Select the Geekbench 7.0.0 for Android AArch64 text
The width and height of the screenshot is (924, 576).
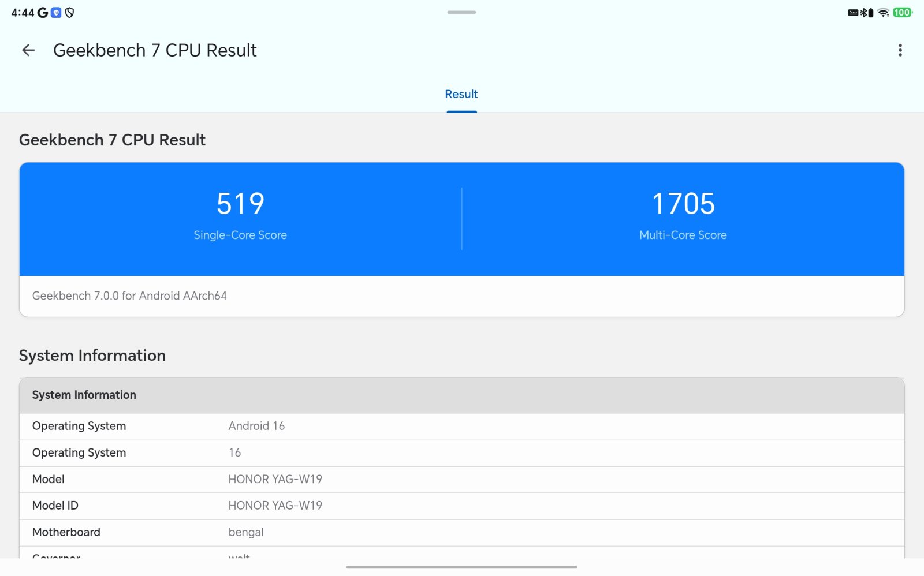coord(129,296)
